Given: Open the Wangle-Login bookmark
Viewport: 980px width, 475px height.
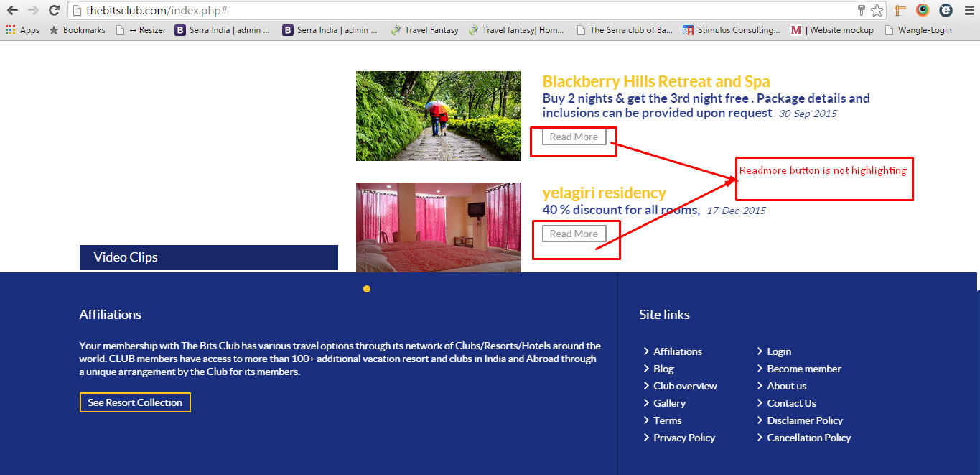Looking at the screenshot, I should point(918,30).
